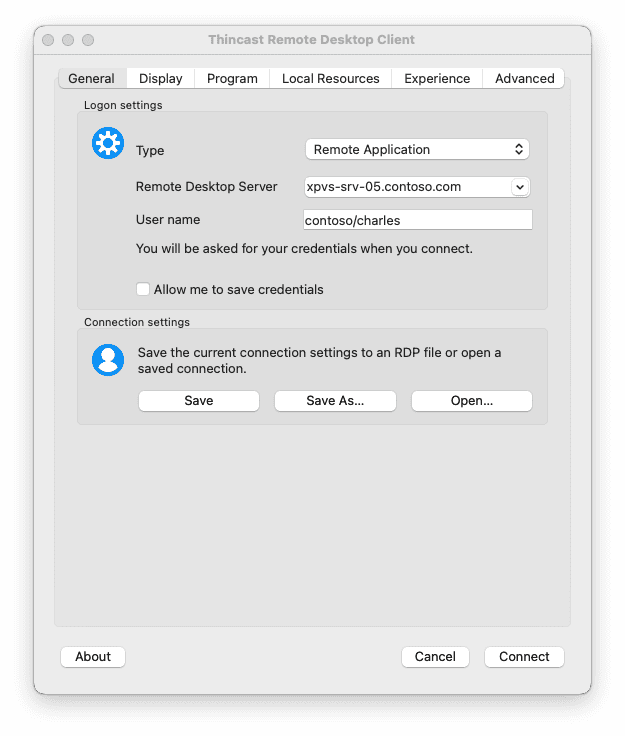The image size is (625, 736).
Task: Go to the Local Resources tab
Action: [x=331, y=78]
